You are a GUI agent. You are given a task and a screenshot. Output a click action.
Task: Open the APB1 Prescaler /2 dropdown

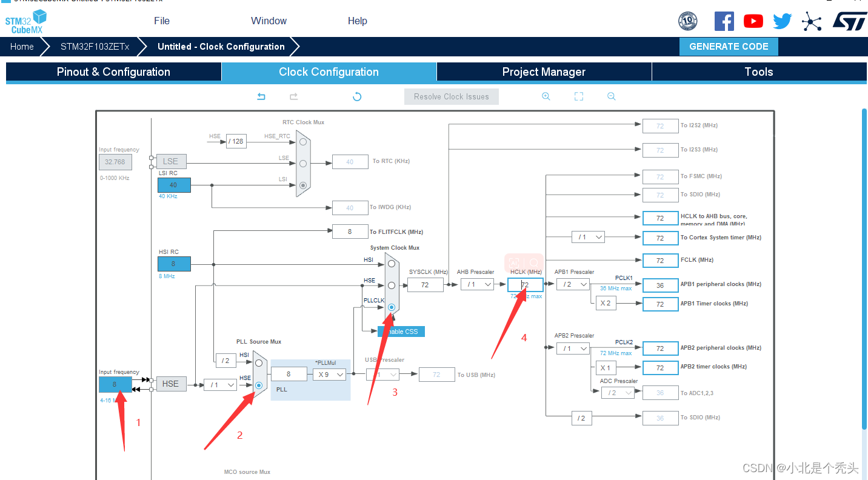click(x=573, y=284)
